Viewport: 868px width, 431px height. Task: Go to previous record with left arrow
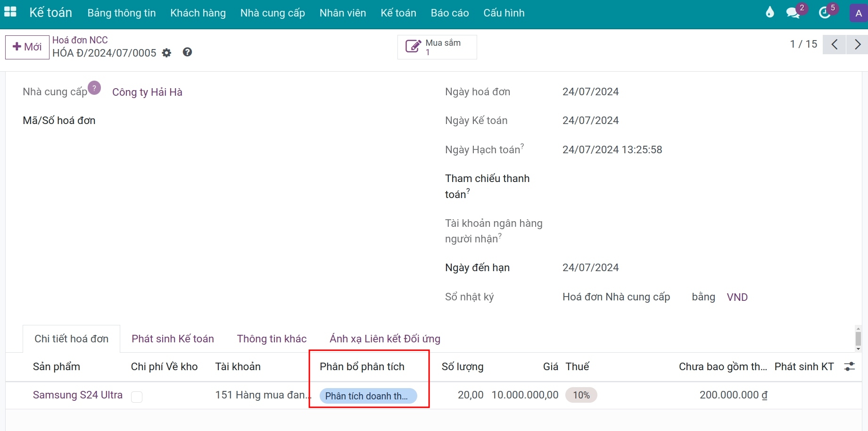835,44
